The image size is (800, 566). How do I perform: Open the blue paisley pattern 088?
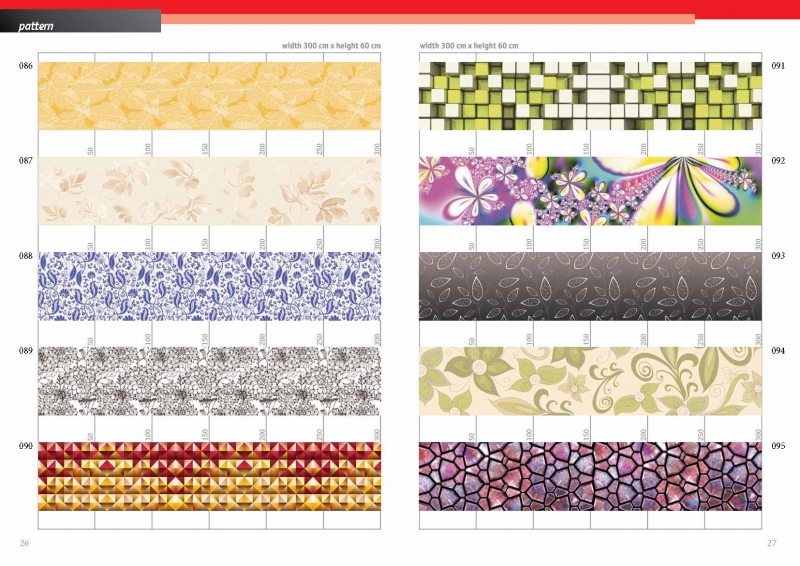209,285
